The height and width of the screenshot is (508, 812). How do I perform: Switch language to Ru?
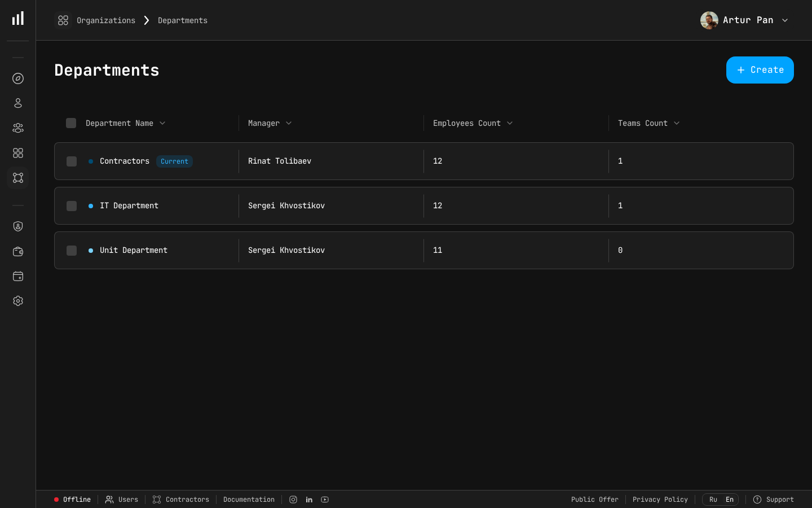point(713,500)
